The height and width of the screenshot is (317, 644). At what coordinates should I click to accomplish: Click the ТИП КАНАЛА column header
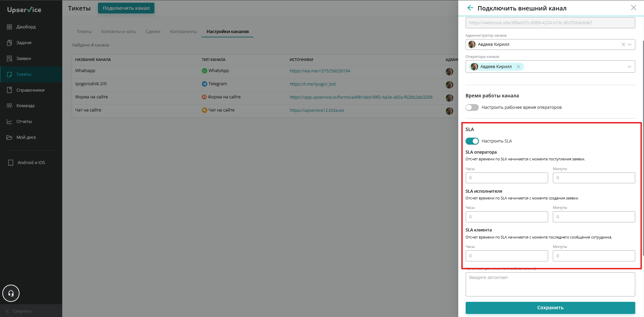pos(214,60)
